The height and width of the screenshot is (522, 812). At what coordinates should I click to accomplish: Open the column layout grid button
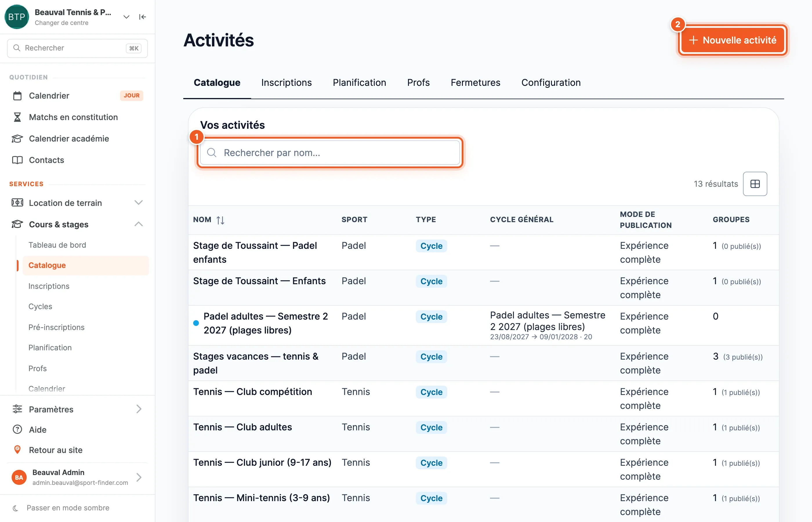click(755, 184)
